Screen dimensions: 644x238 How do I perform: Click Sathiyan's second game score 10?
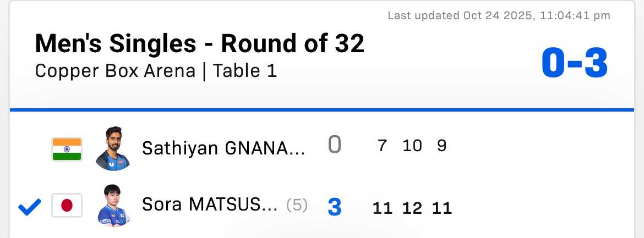(412, 146)
